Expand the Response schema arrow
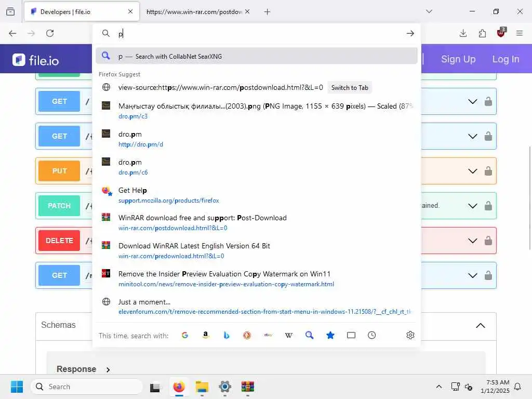 click(x=108, y=369)
